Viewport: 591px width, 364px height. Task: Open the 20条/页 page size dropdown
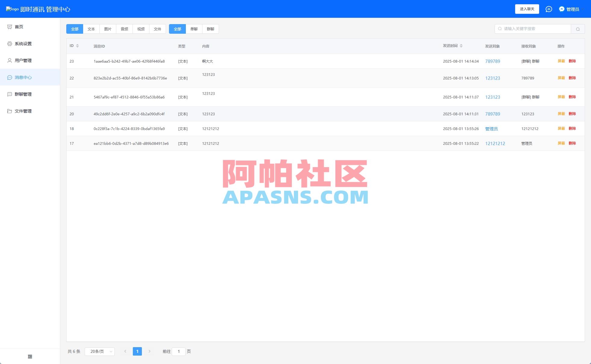pyautogui.click(x=100, y=351)
